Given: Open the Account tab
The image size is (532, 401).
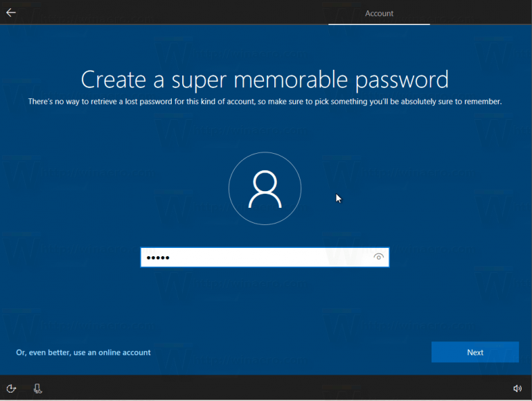Looking at the screenshot, I should [x=379, y=14].
